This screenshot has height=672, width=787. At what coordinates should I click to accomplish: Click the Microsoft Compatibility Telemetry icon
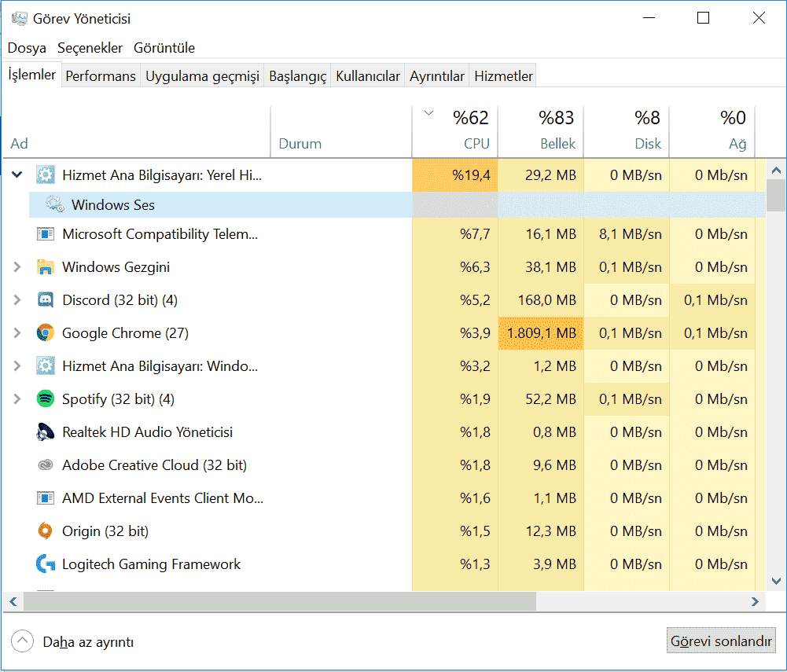coord(45,234)
